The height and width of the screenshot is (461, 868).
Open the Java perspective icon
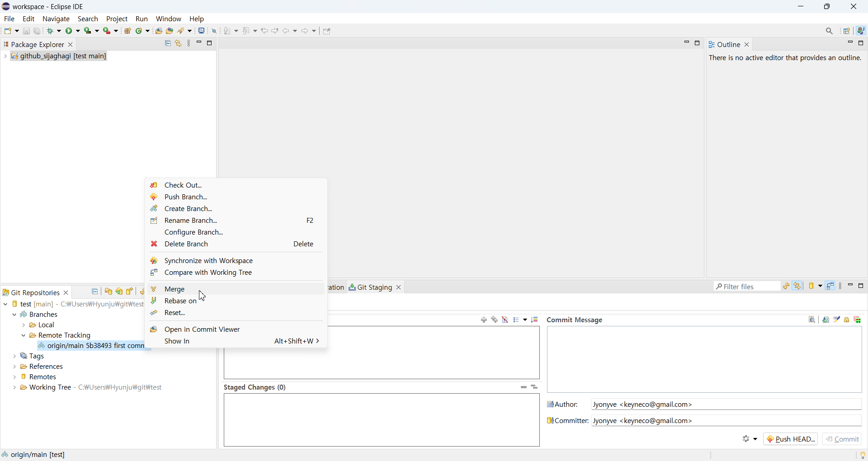point(862,31)
